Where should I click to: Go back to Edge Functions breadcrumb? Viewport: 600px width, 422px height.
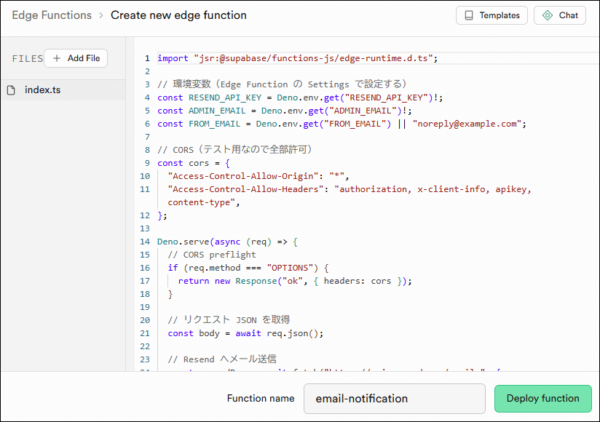[47, 16]
